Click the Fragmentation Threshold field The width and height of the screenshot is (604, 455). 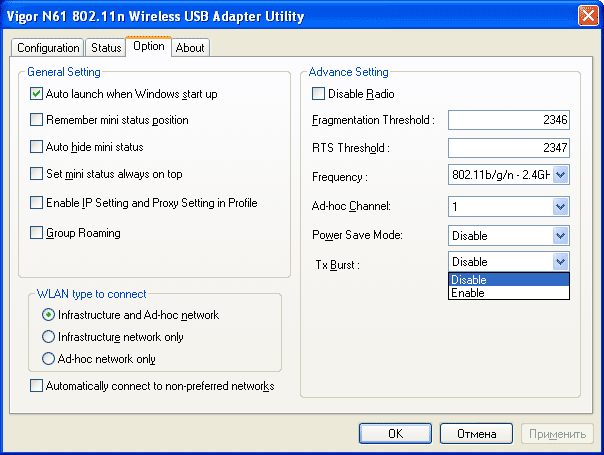coord(508,120)
